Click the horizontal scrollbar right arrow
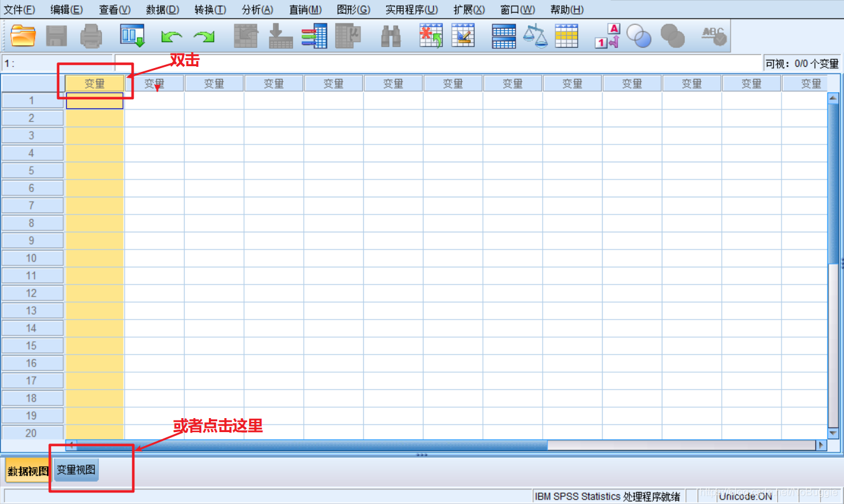This screenshot has width=844, height=504. pos(822,445)
